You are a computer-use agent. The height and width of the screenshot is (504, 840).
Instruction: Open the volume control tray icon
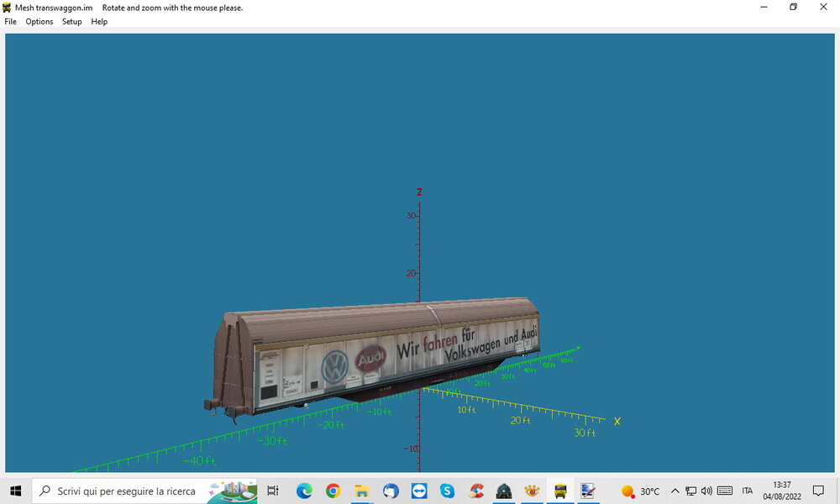pos(707,491)
